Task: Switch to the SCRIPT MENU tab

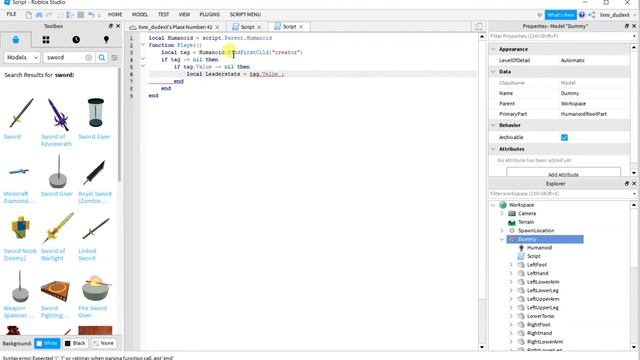Action: [x=245, y=14]
